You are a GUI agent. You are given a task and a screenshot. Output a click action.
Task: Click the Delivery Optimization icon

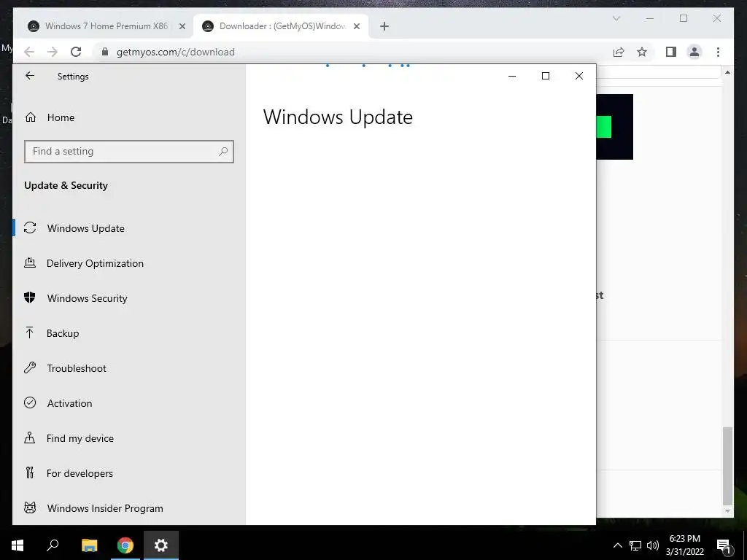pyautogui.click(x=30, y=262)
